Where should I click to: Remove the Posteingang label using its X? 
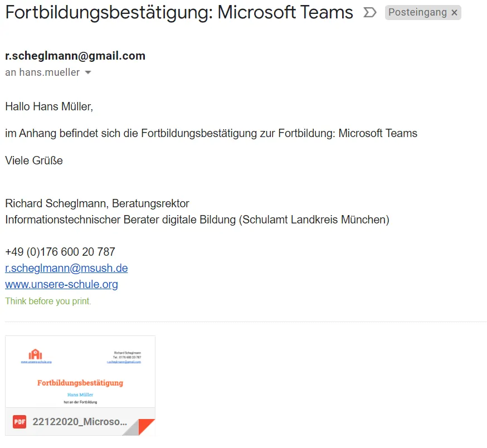pyautogui.click(x=454, y=12)
